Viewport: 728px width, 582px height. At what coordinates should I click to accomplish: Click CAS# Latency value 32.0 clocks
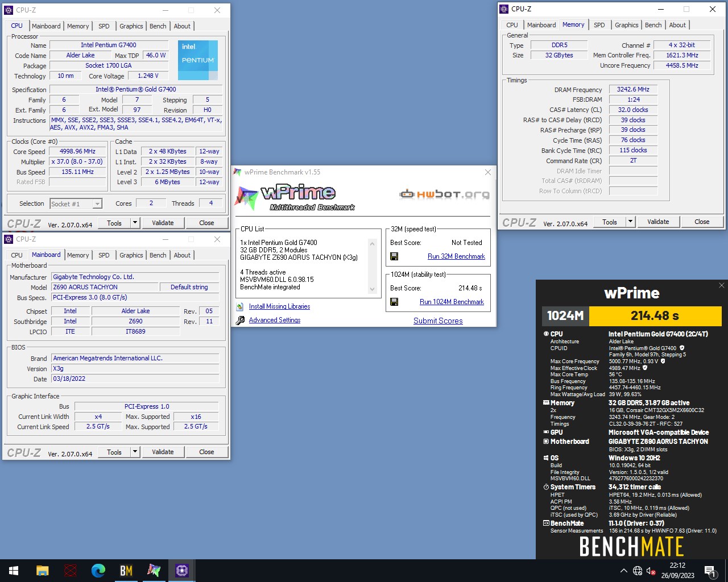[633, 110]
